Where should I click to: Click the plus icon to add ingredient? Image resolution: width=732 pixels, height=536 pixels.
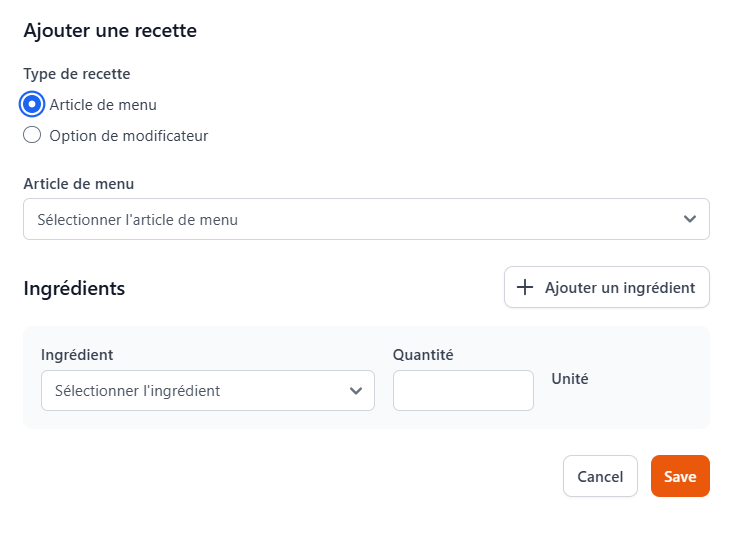pos(525,288)
